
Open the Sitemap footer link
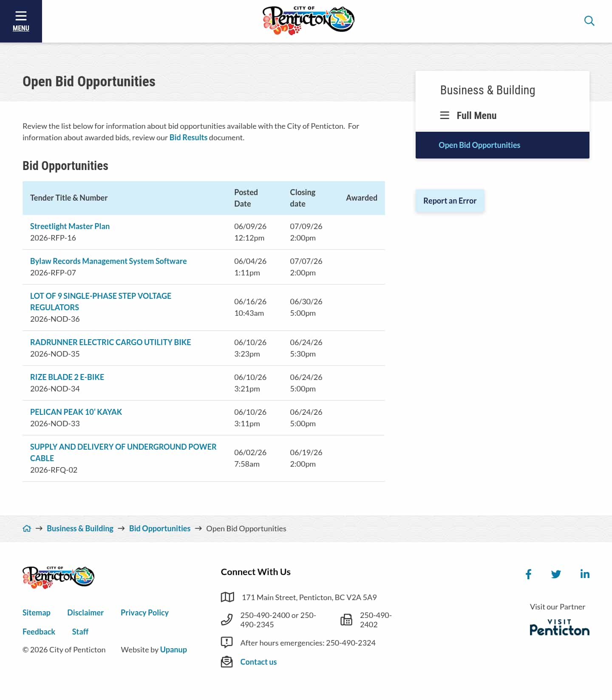(x=37, y=612)
